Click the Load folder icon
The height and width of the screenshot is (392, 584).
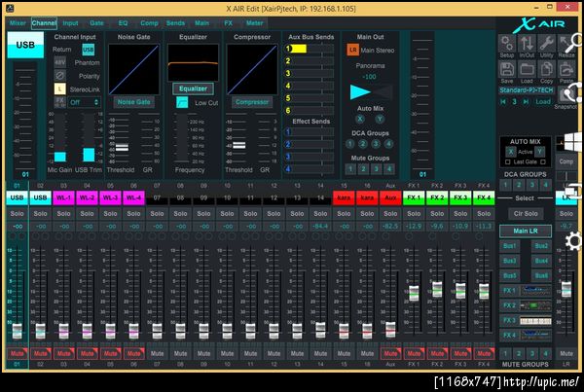[527, 70]
